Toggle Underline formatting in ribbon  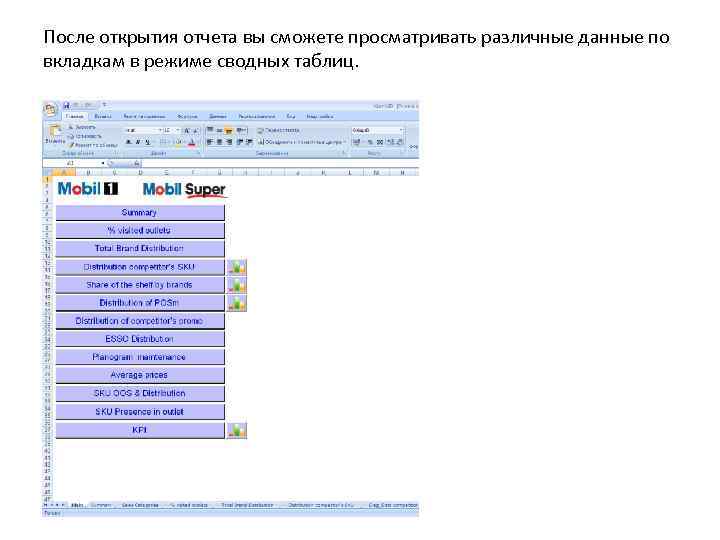click(147, 142)
